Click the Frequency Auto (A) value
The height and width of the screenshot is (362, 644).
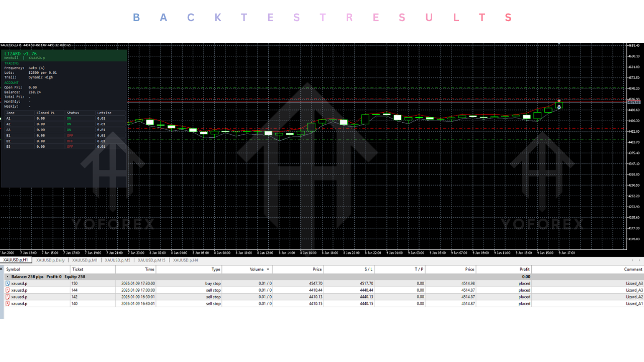point(37,68)
